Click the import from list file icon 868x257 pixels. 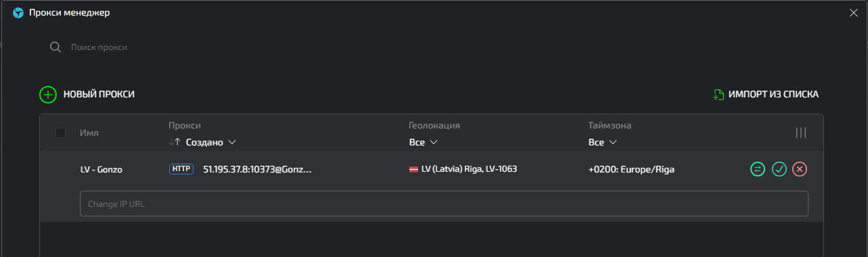pos(718,95)
